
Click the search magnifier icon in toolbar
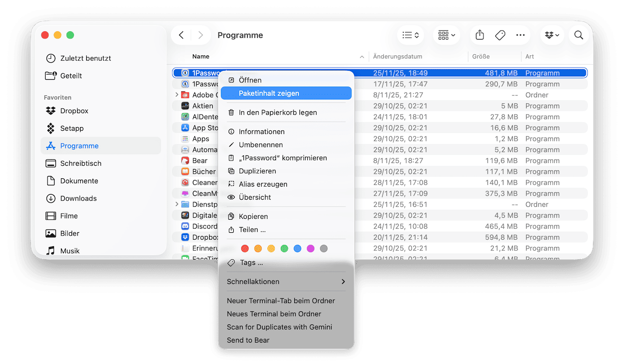(x=578, y=35)
